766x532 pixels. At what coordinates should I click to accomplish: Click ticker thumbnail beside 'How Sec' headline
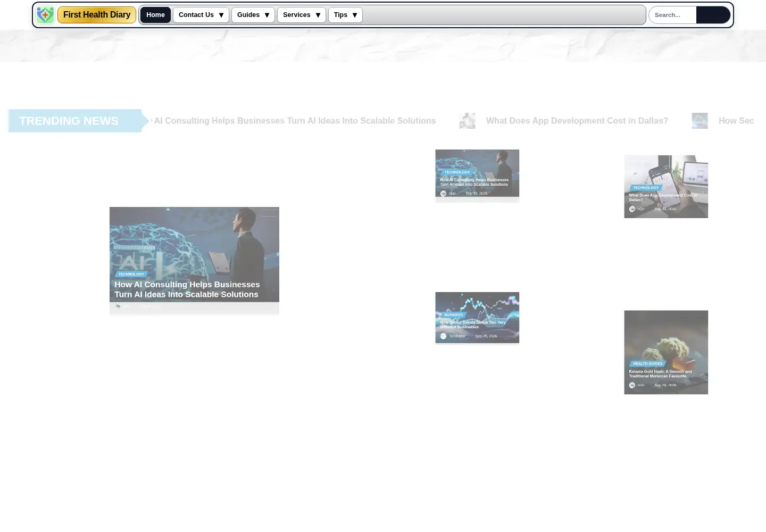click(700, 121)
